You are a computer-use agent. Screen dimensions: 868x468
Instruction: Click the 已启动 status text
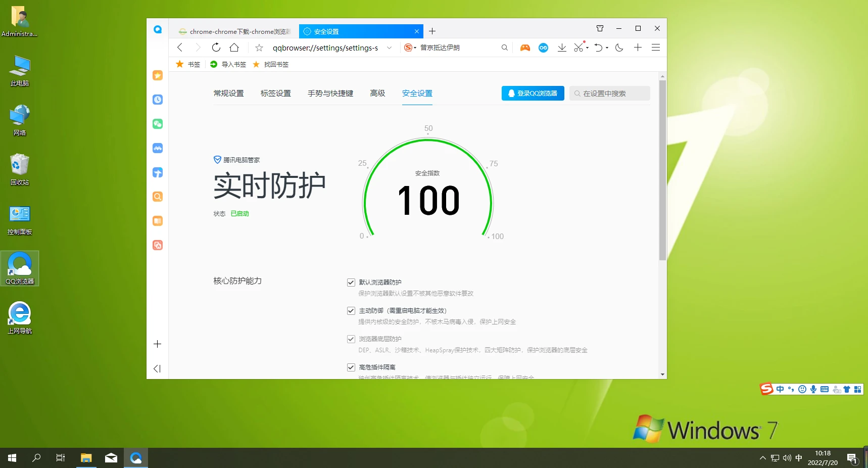click(240, 214)
